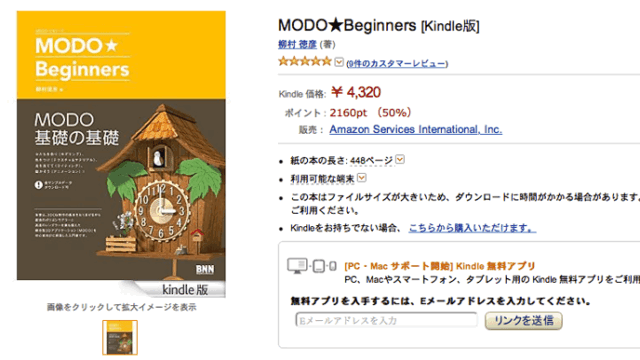640x360 pixels.
Task: Open Amazon Services International, Inc. seller link
Action: (416, 129)
